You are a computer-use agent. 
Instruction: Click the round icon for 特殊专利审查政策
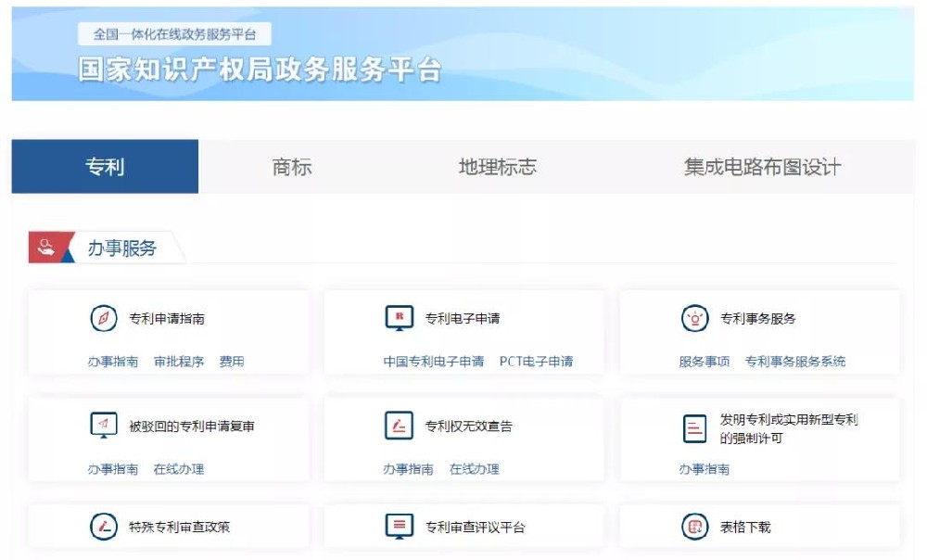104,527
